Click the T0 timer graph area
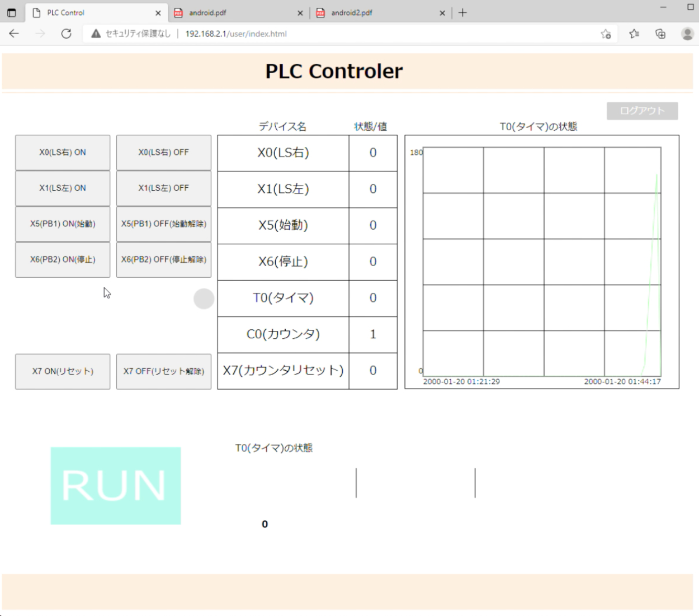 click(541, 262)
